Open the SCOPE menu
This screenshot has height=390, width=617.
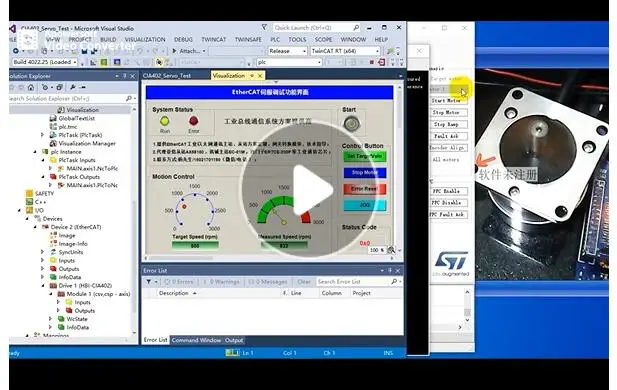coord(323,40)
